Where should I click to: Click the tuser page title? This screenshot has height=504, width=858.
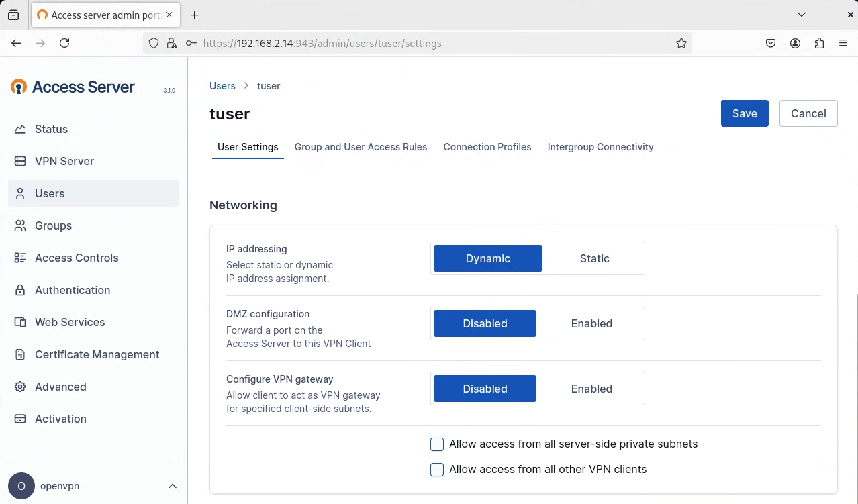230,114
